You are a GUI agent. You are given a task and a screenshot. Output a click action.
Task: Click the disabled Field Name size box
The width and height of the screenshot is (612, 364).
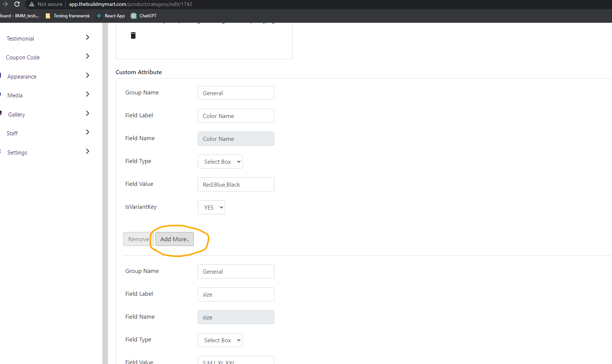[x=236, y=317]
